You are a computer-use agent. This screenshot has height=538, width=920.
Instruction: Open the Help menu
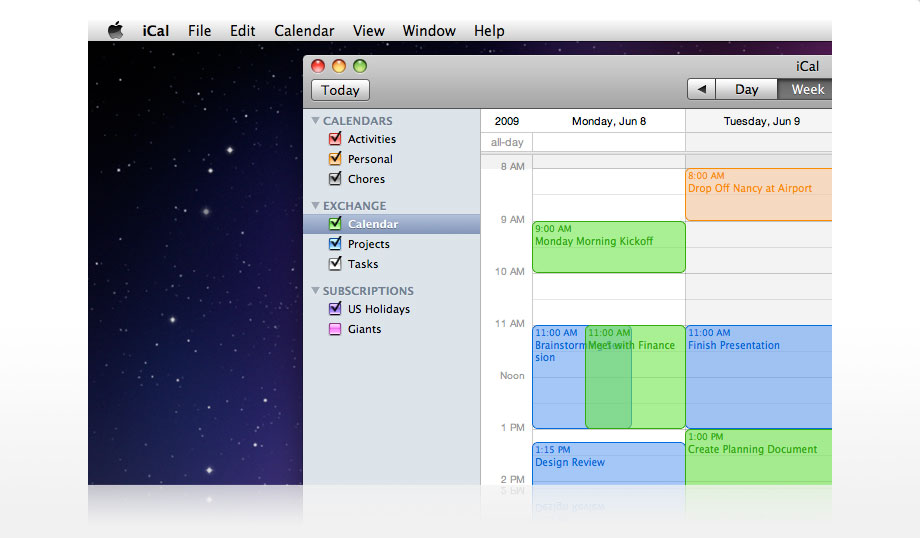489,31
